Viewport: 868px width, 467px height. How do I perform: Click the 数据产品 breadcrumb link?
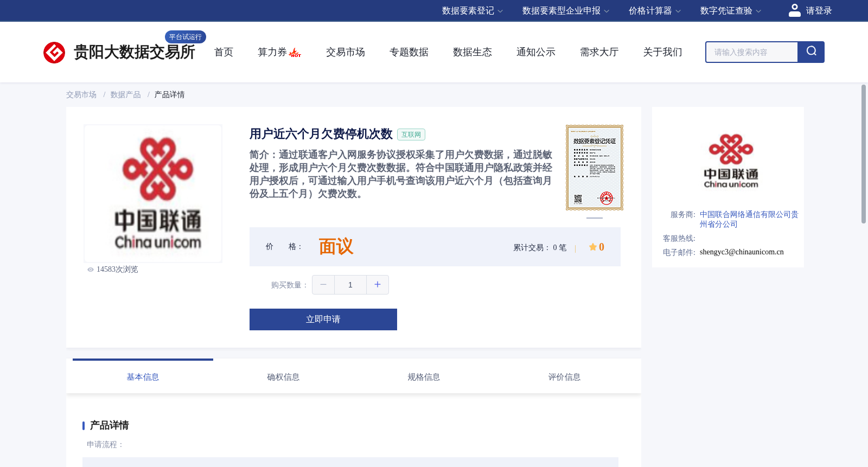click(126, 95)
